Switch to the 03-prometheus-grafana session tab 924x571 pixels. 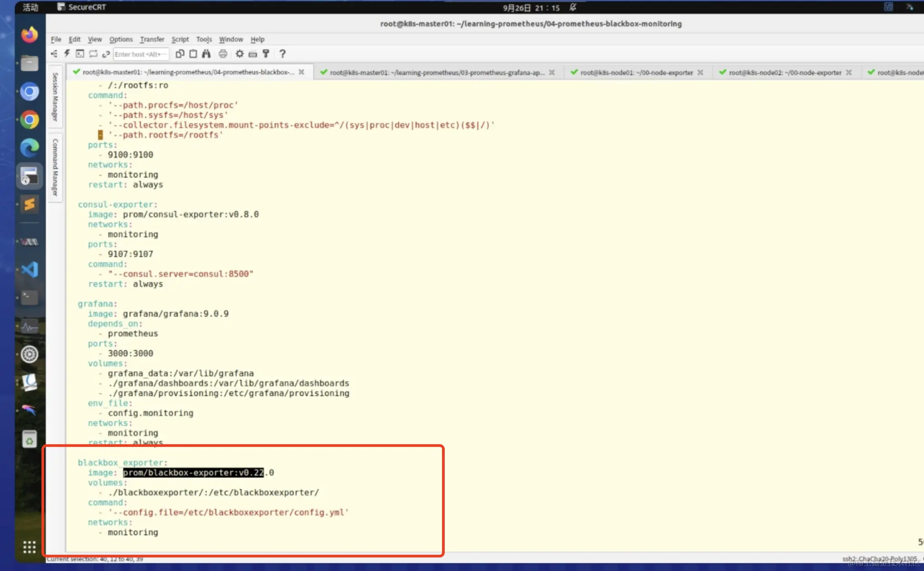pos(436,72)
